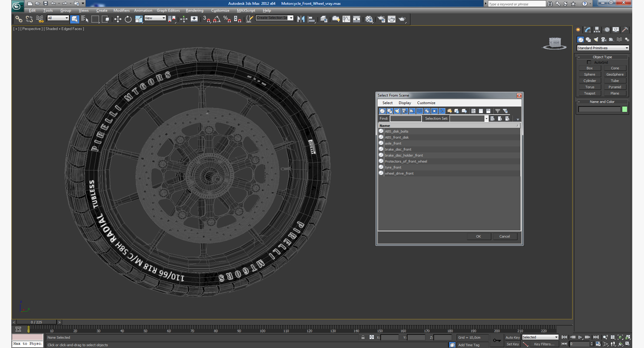Viewport: 644px width, 348px height.
Task: Create a Teapot primitive button
Action: (590, 93)
